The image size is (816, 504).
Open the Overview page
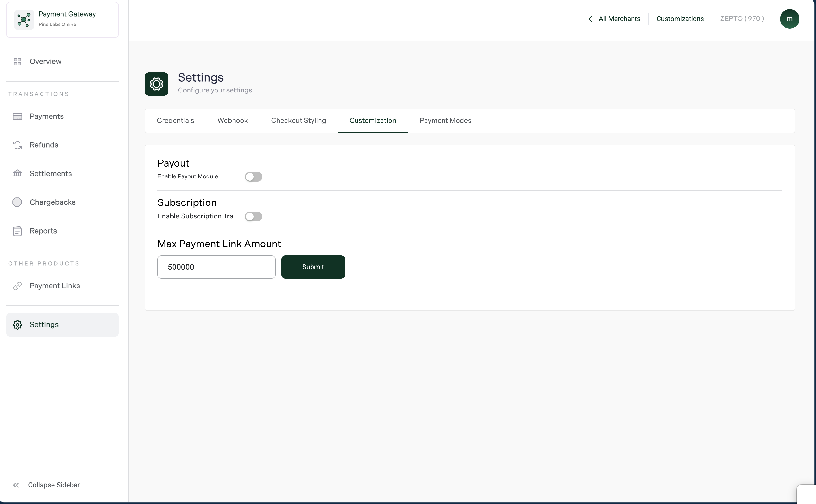[62, 62]
